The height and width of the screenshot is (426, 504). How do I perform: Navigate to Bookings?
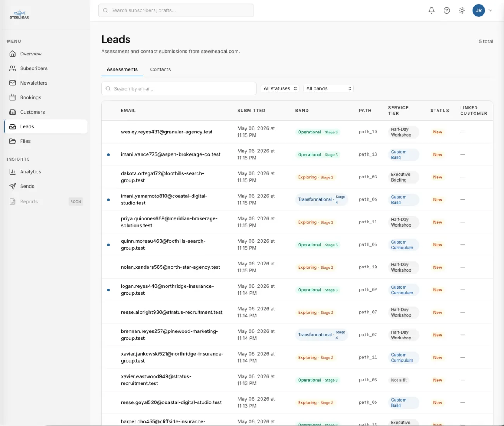click(x=46, y=97)
